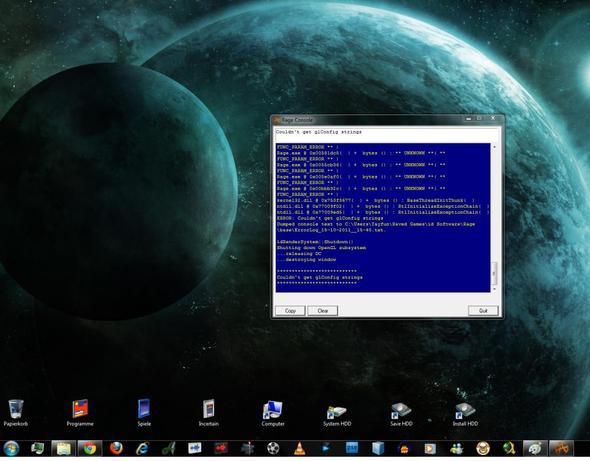Click the 'Shutting down OpenGL subsystem' log line
This screenshot has width=590, height=461.
(321, 248)
